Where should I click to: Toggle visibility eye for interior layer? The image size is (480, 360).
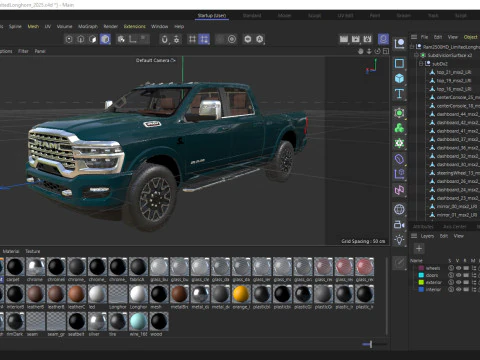[459, 289]
